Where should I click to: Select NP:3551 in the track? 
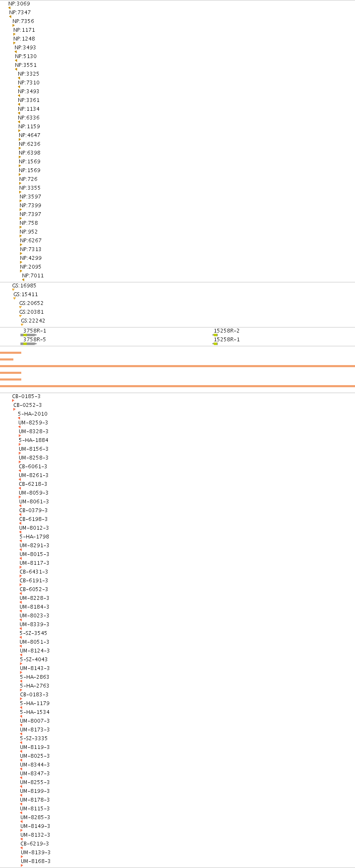coord(26,65)
